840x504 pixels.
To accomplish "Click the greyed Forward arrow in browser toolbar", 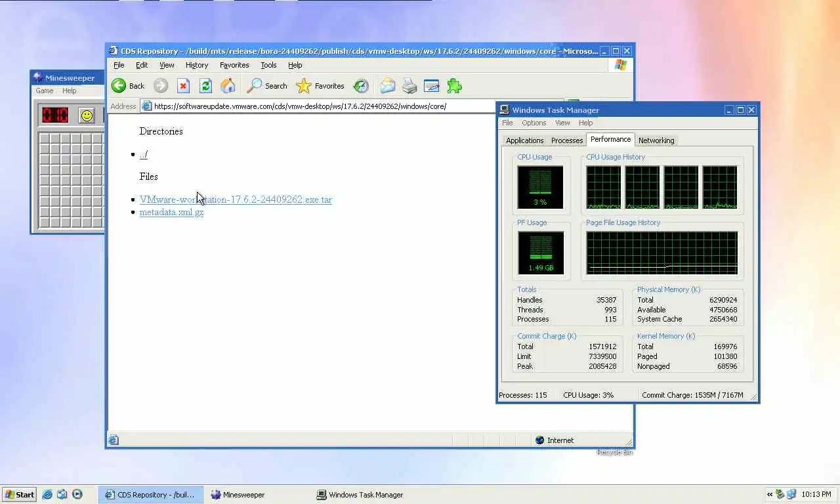I will [x=161, y=86].
